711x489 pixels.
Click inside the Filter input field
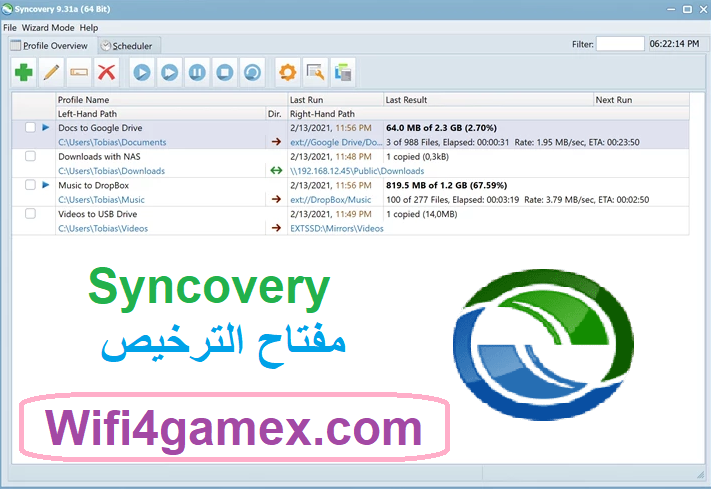pyautogui.click(x=620, y=44)
